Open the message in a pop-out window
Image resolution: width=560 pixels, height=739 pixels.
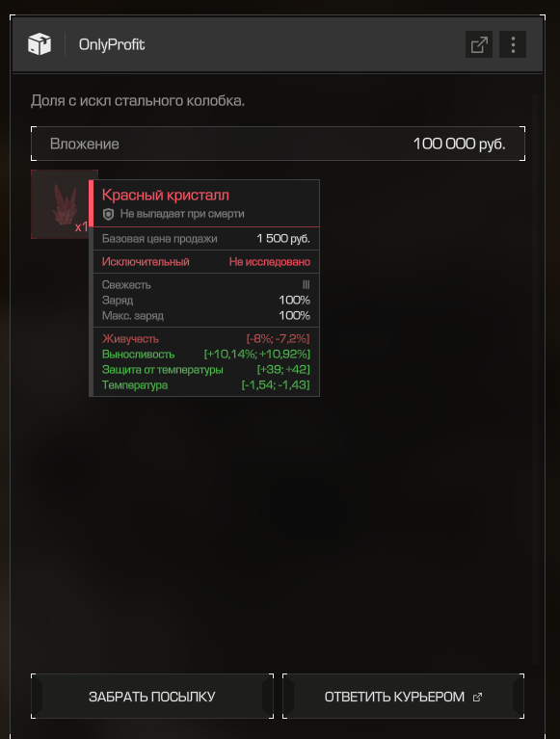479,44
